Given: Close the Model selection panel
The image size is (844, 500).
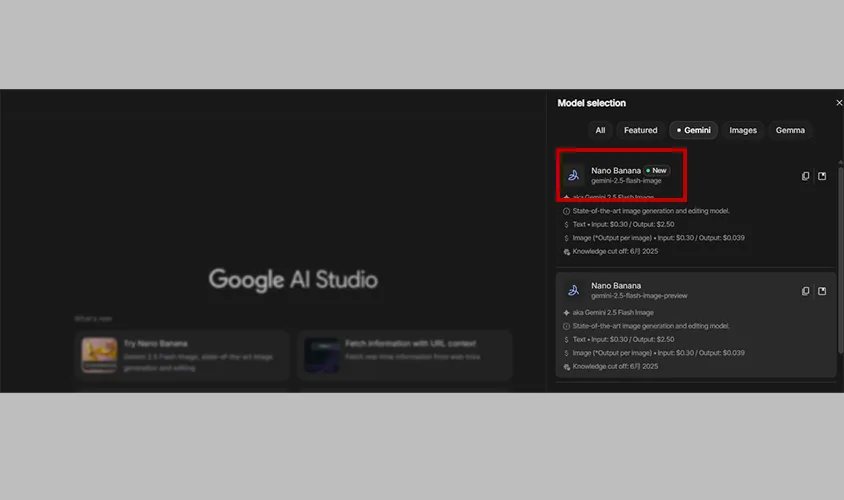Looking at the screenshot, I should (838, 103).
